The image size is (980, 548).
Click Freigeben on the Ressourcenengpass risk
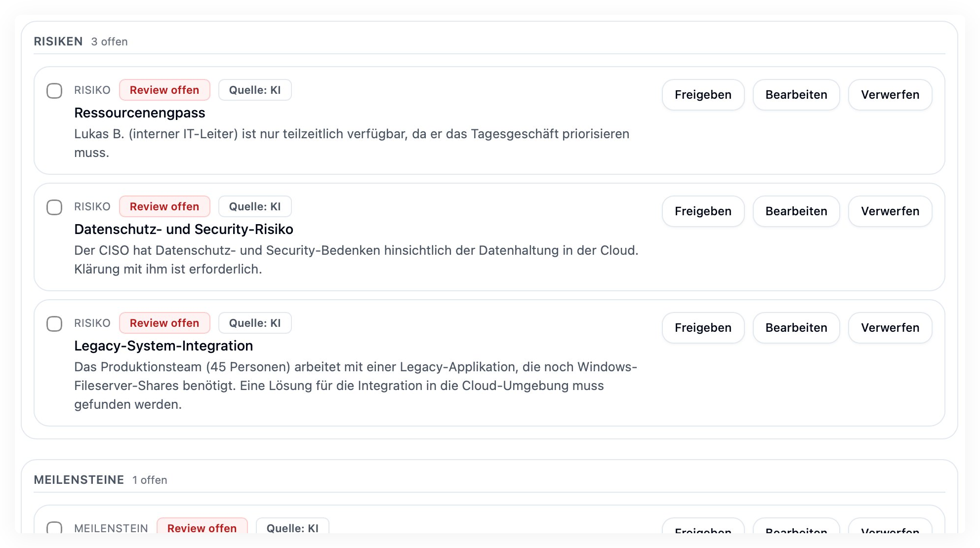point(703,94)
